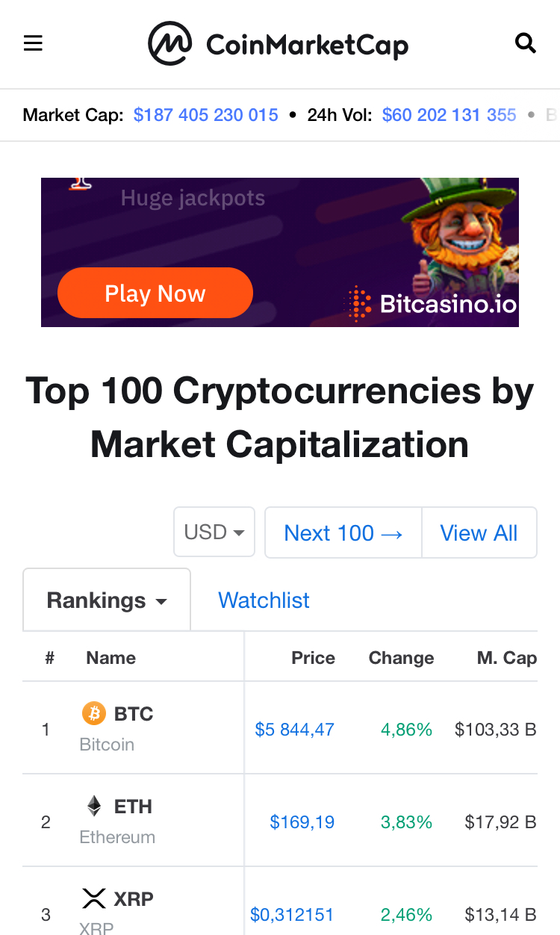Open the hamburger navigation menu
Viewport: 560px width, 935px height.
(33, 43)
